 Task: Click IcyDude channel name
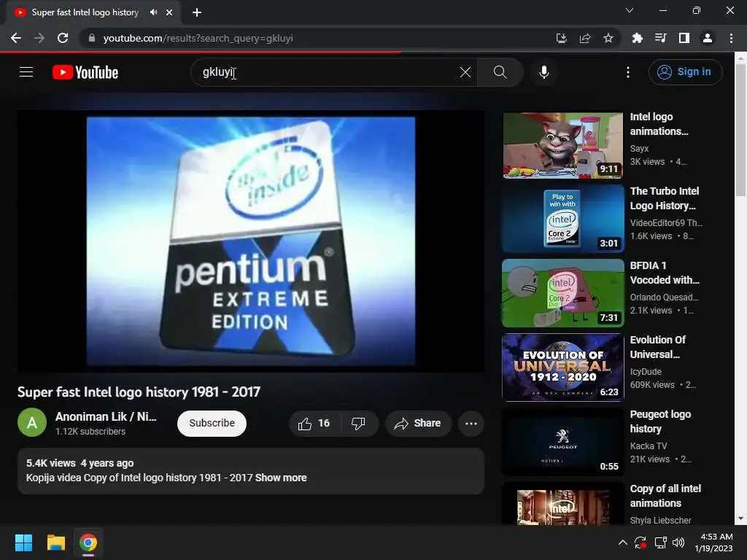click(646, 371)
